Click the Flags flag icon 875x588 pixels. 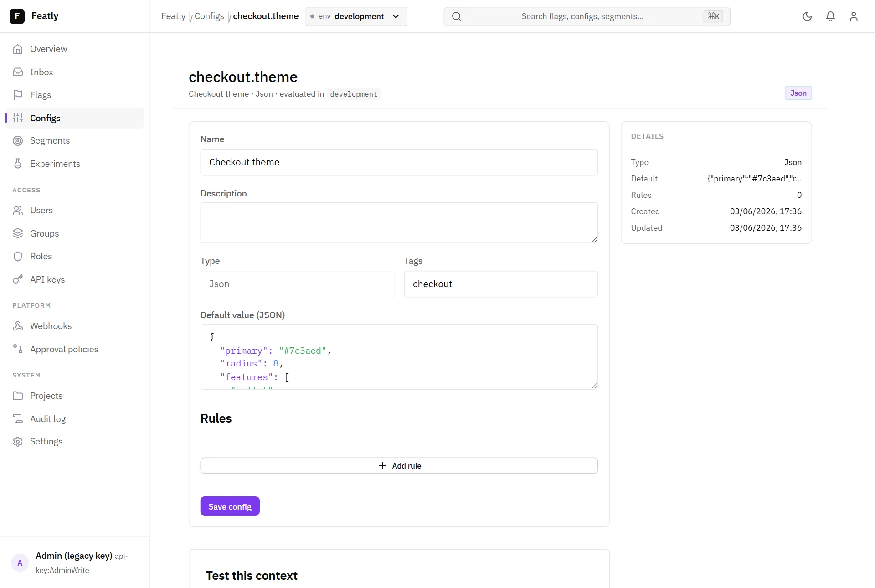[x=18, y=95]
